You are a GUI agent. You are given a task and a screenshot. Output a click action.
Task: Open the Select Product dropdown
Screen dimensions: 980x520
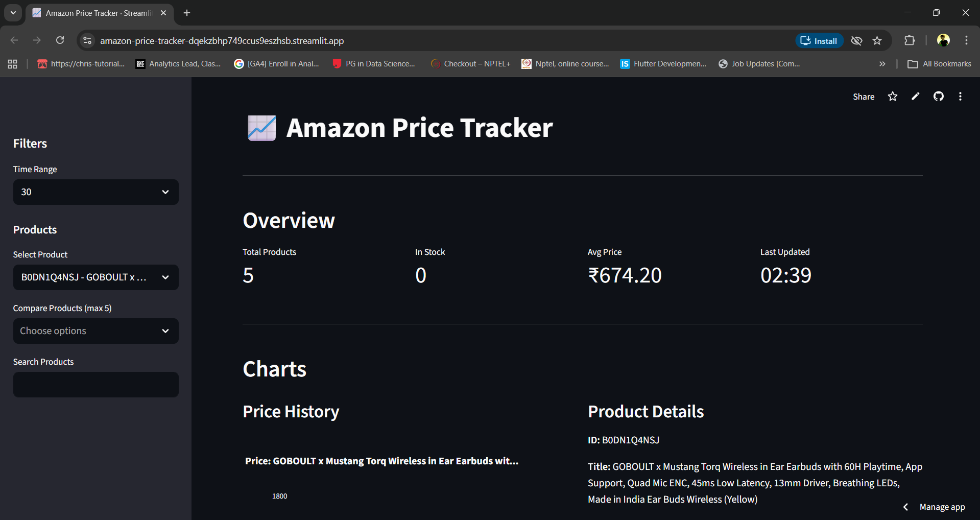point(95,277)
